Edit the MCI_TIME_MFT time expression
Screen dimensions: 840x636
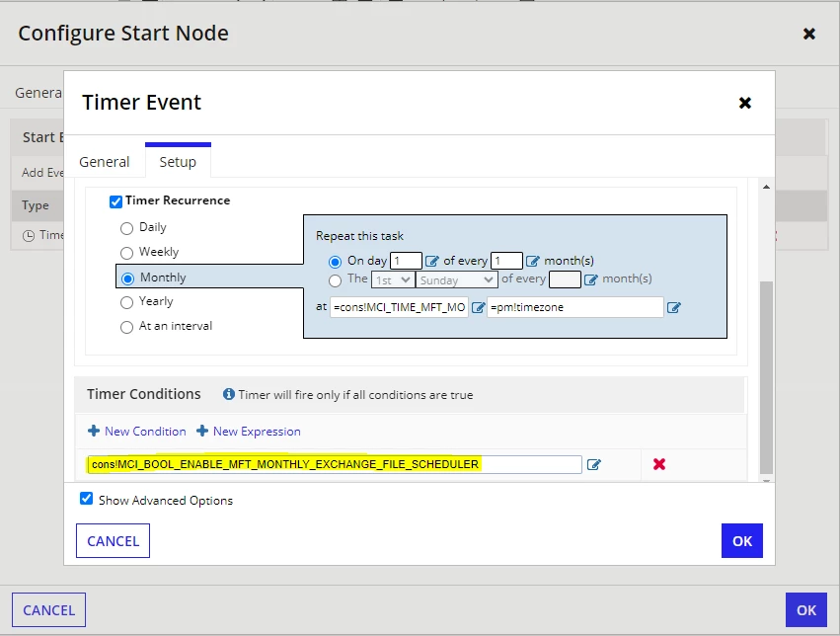[x=478, y=307]
